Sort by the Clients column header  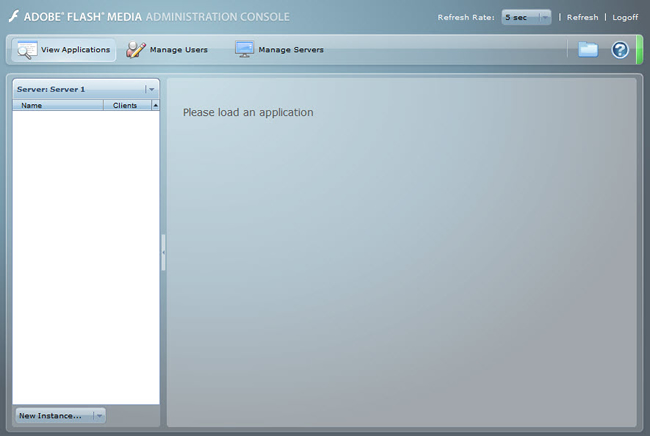pyautogui.click(x=127, y=105)
